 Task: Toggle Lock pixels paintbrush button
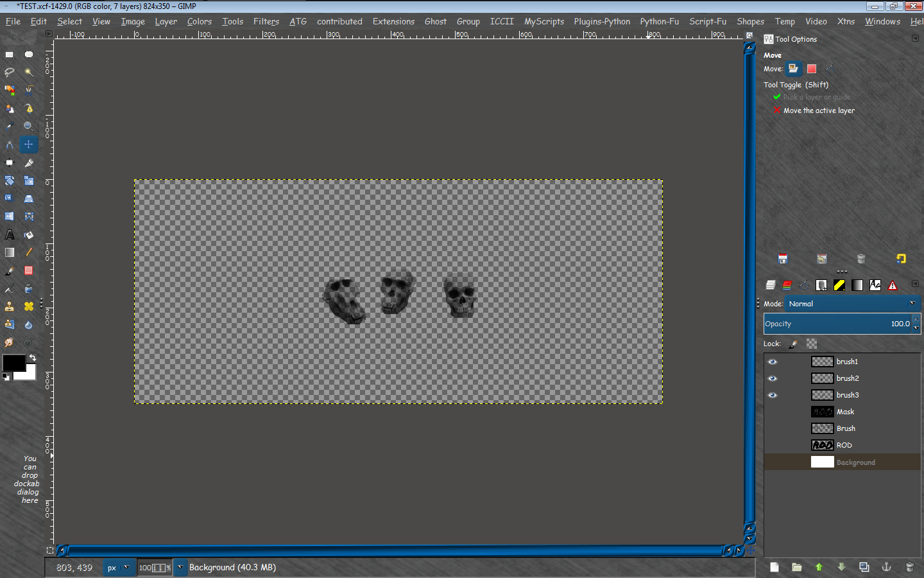tap(793, 344)
